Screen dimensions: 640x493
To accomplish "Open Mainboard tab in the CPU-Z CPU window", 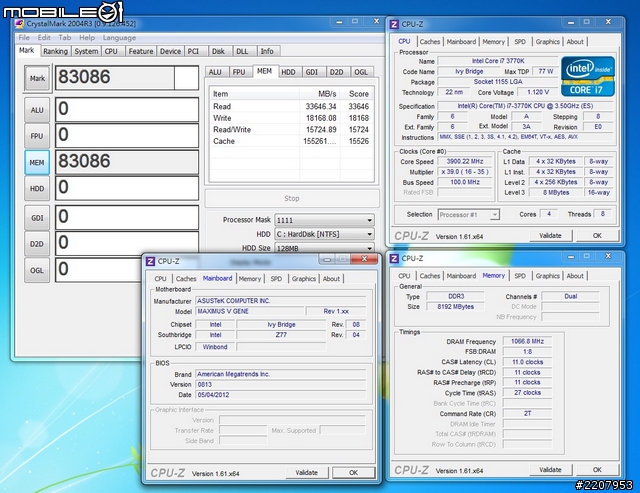I will pos(461,42).
